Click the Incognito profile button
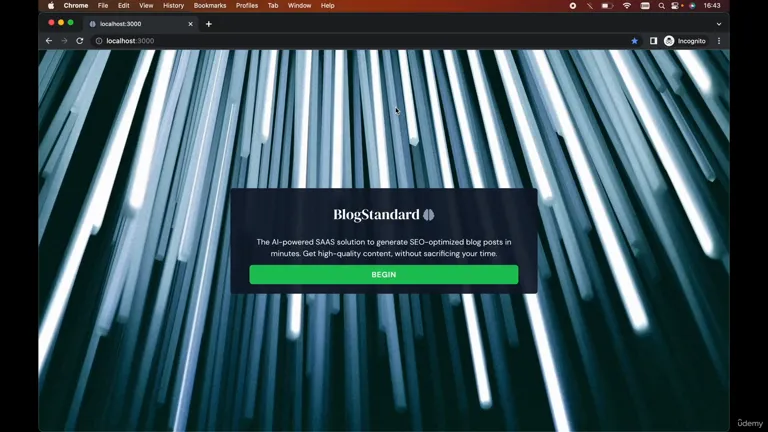768x432 pixels. [685, 41]
